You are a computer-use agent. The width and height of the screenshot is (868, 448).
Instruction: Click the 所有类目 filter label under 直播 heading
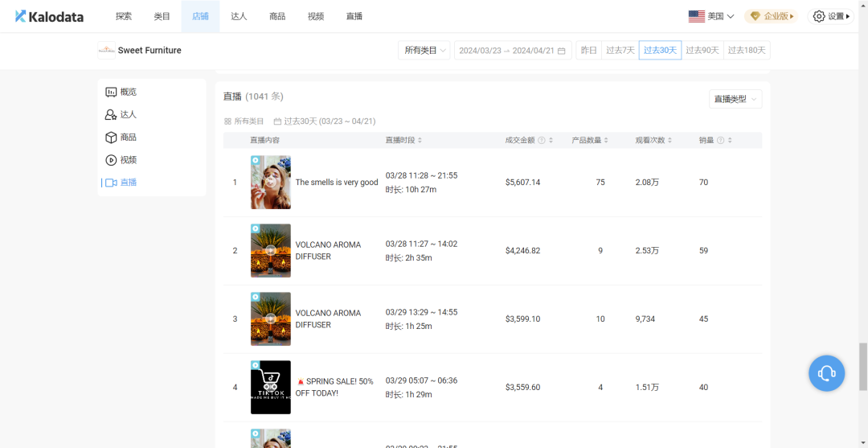click(244, 121)
